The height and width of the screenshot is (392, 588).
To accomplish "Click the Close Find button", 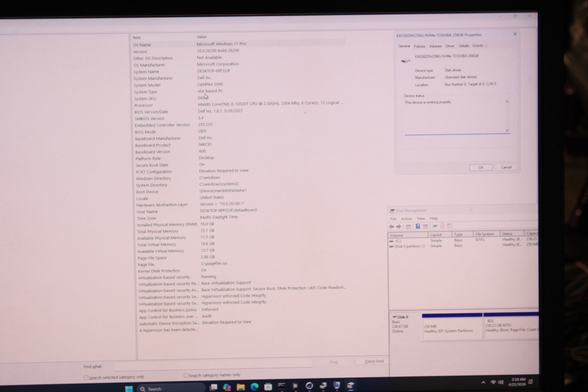I will coord(374,361).
